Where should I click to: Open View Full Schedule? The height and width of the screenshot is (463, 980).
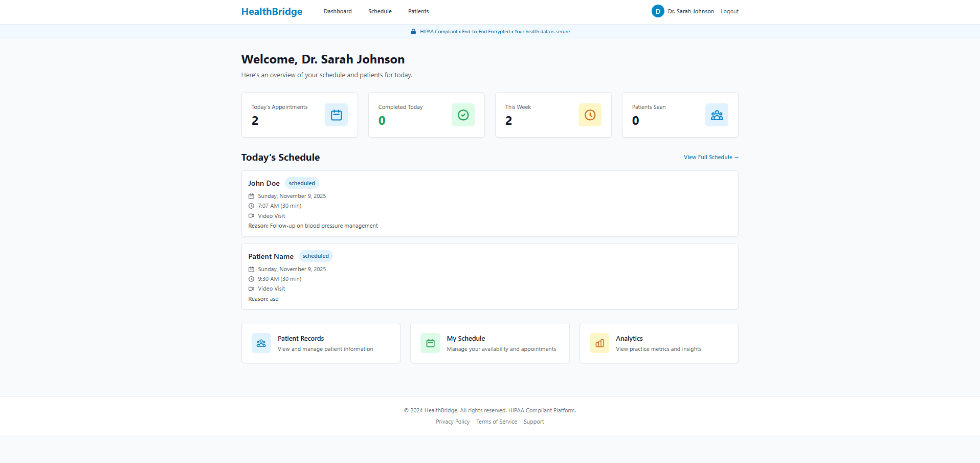point(710,157)
